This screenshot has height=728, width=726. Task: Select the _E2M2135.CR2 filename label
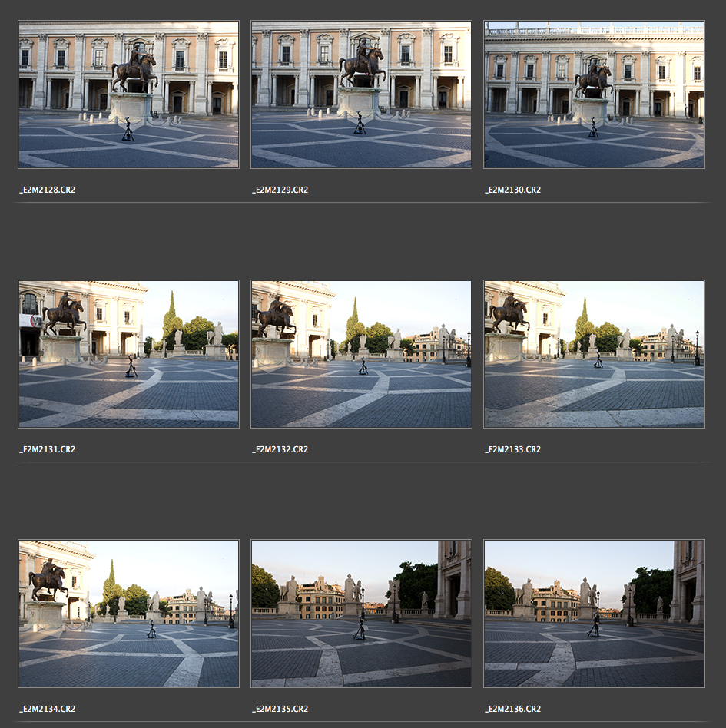tap(280, 709)
